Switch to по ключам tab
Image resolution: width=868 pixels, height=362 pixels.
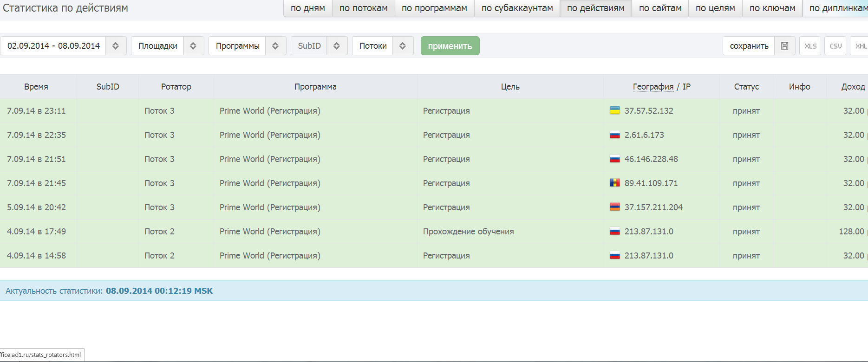click(772, 8)
